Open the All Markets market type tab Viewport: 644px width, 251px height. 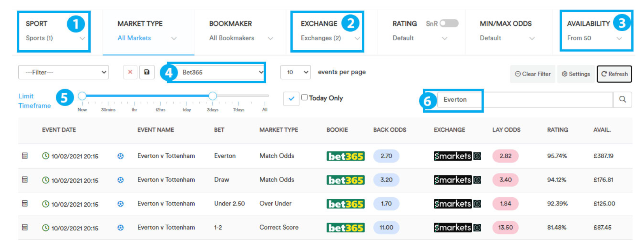point(148,32)
